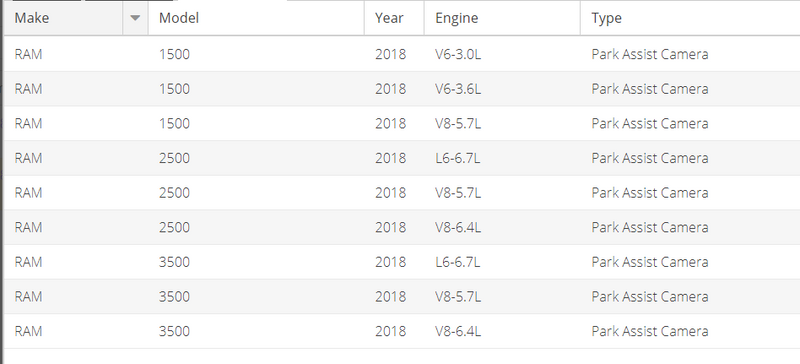Sort by the Make column header

[x=63, y=18]
